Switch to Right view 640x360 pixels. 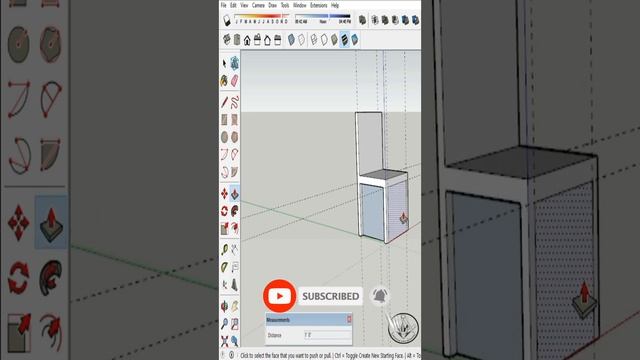click(258, 40)
